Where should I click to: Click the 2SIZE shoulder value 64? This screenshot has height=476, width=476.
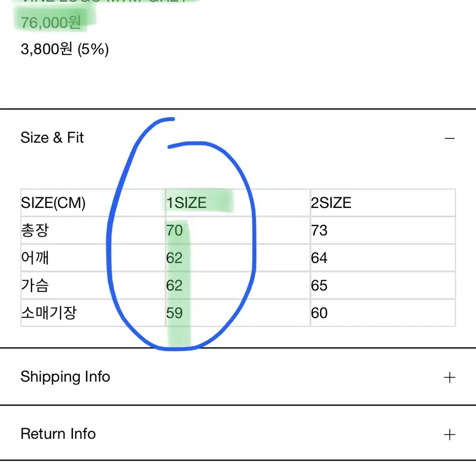tap(319, 258)
